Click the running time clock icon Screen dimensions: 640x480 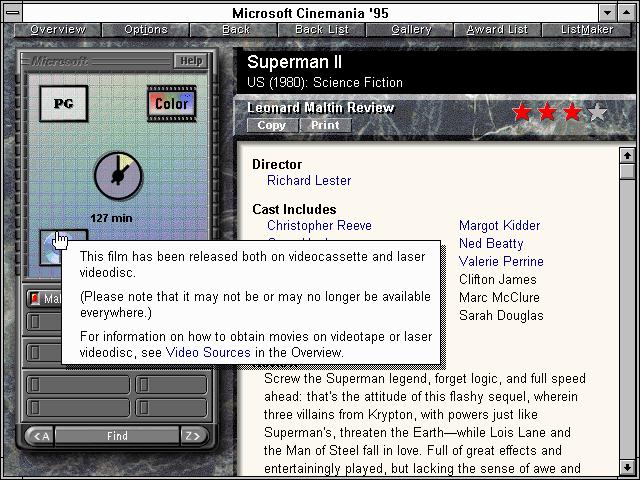pyautogui.click(x=118, y=176)
